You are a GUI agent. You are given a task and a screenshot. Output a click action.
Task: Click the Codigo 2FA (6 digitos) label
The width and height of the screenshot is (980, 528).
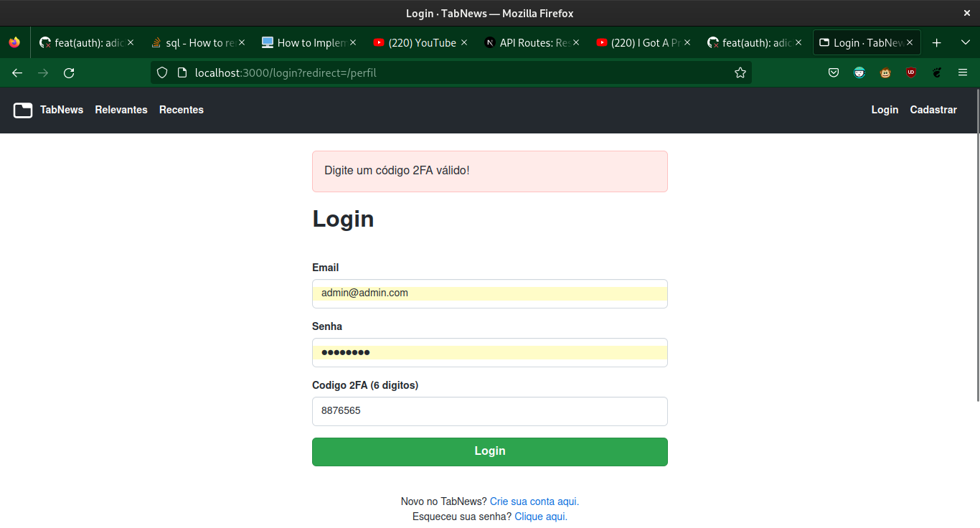pos(365,385)
